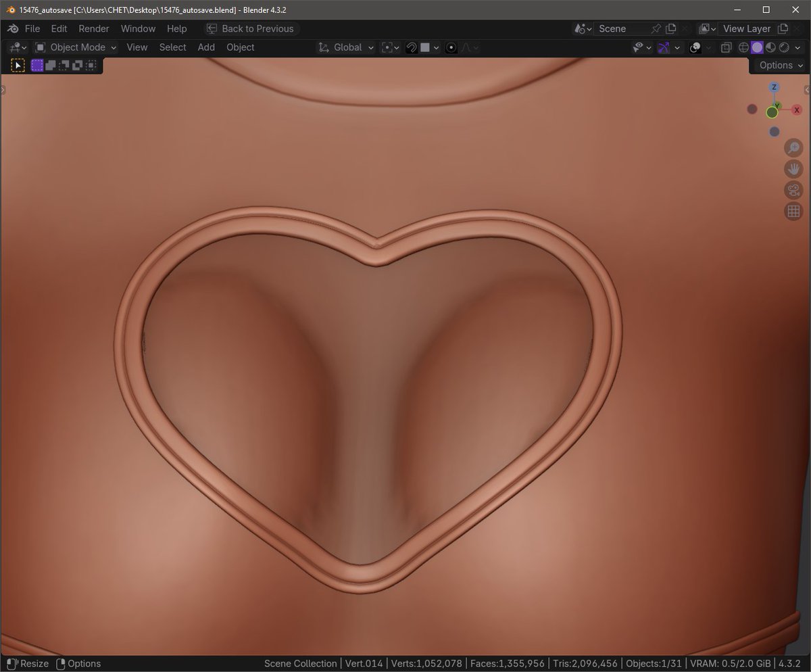The image size is (811, 672).
Task: Open the snapping options dropdown
Action: tap(431, 47)
